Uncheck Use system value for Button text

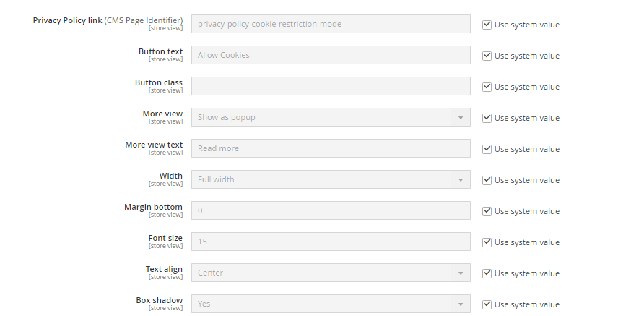487,56
